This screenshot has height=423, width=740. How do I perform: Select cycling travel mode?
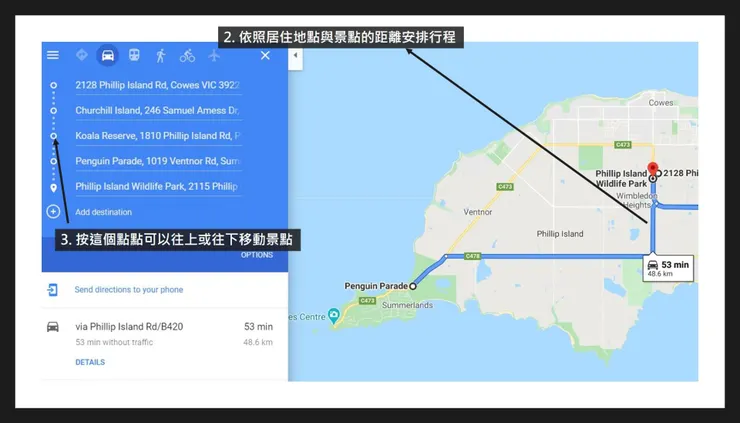[187, 56]
